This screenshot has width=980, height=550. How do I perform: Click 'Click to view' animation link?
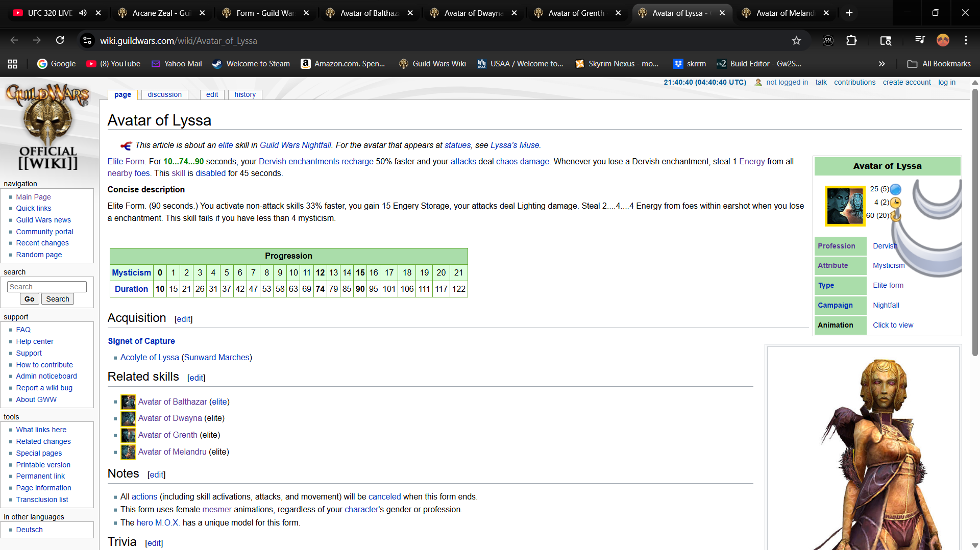coord(893,325)
